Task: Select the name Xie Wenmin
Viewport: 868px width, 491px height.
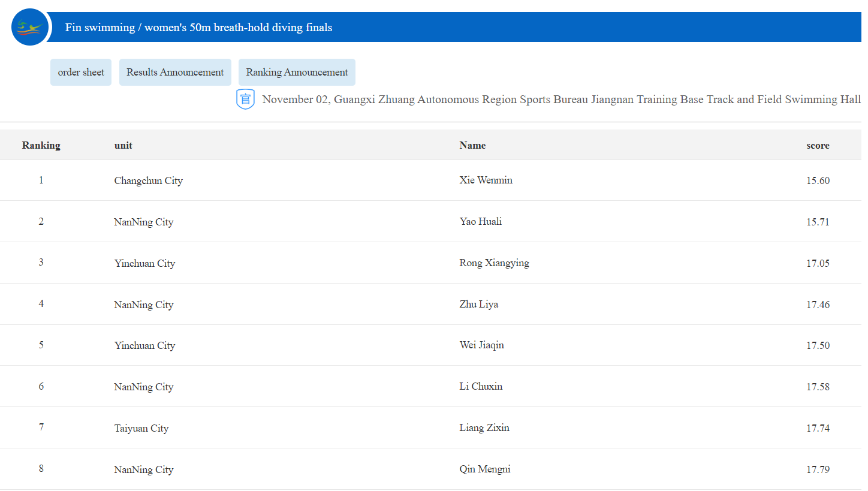Action: click(x=486, y=180)
